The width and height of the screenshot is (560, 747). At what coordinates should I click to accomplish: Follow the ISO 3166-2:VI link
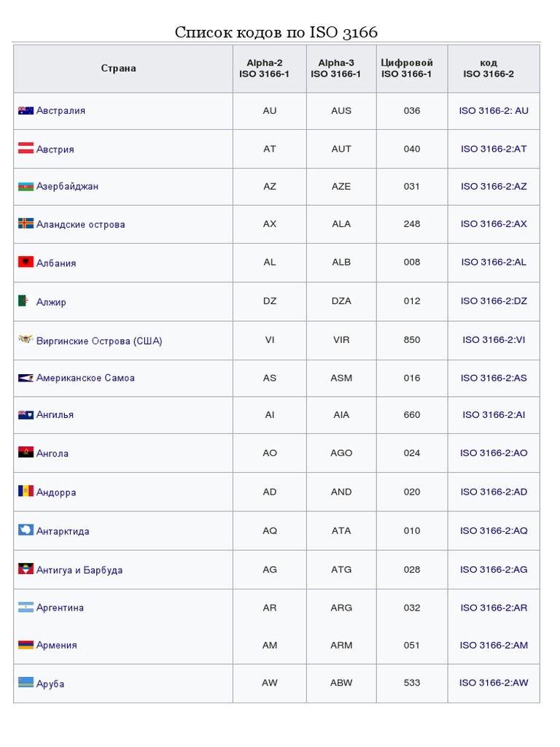point(494,340)
